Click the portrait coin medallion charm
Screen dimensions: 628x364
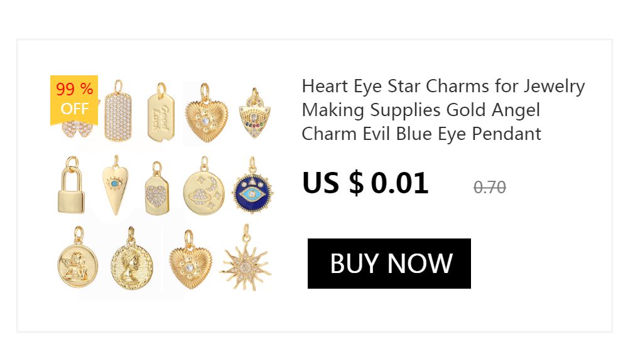point(131,259)
